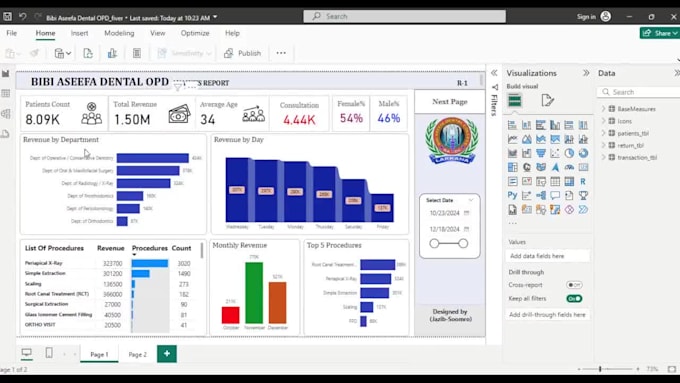Click the Fit to page icon
This screenshot has height=383, width=680.
(672, 369)
